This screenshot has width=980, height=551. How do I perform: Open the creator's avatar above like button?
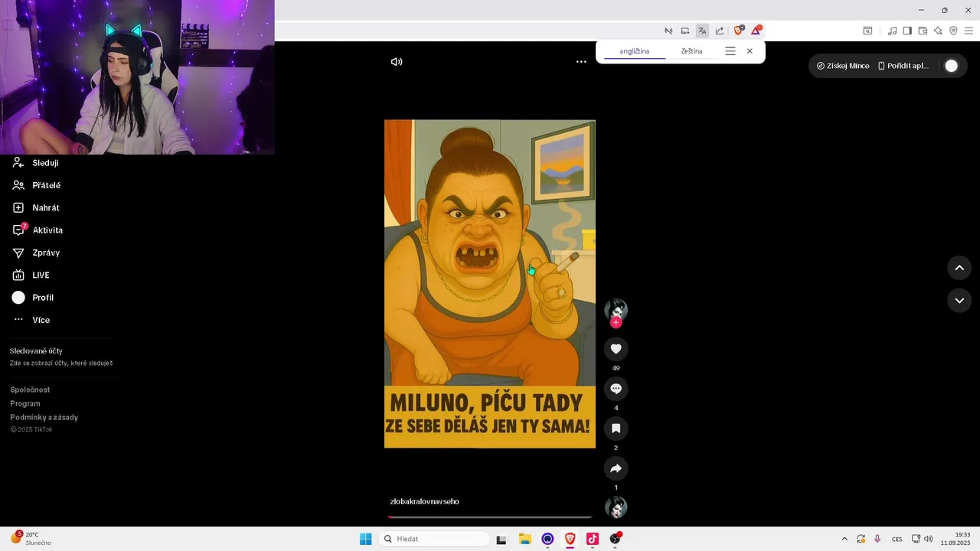point(616,309)
